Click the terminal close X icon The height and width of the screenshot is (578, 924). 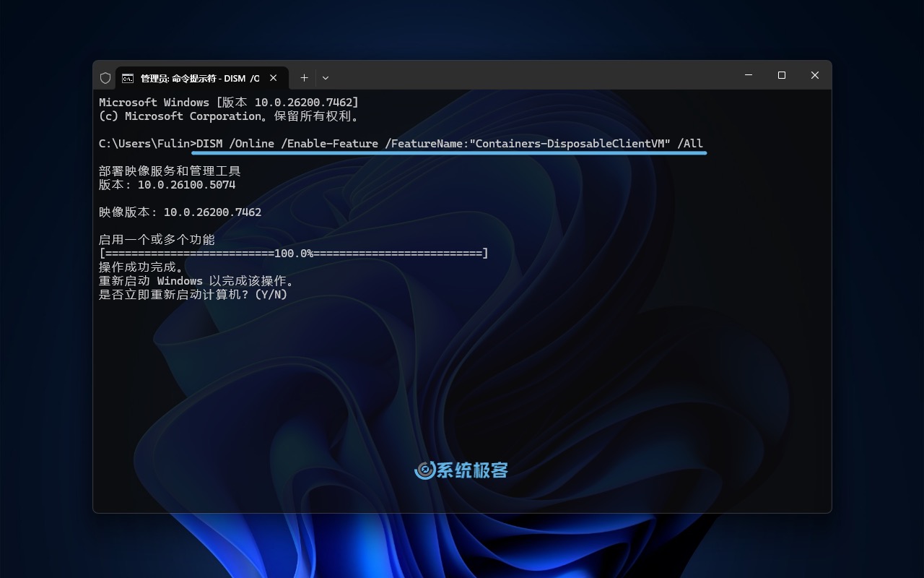coord(815,75)
